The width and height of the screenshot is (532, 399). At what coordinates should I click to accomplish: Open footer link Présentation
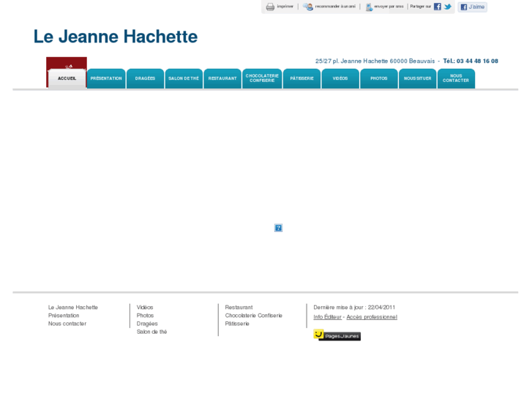[x=64, y=316]
